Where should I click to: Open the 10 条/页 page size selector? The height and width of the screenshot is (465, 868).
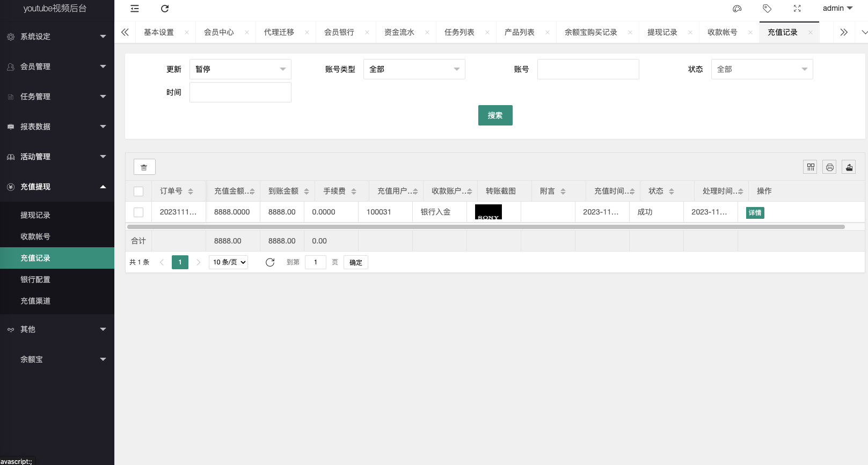click(x=228, y=262)
